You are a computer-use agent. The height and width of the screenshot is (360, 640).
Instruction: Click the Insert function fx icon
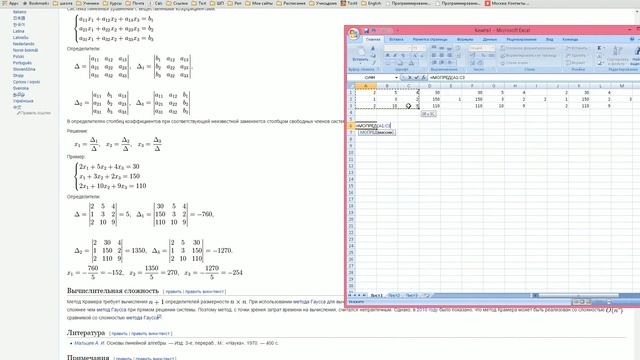(424, 78)
